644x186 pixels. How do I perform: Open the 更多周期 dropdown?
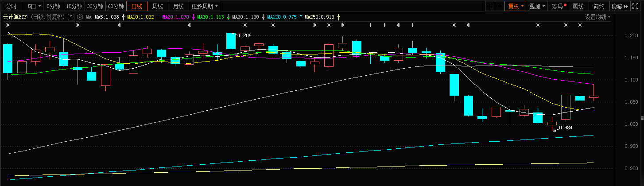tap(204, 6)
